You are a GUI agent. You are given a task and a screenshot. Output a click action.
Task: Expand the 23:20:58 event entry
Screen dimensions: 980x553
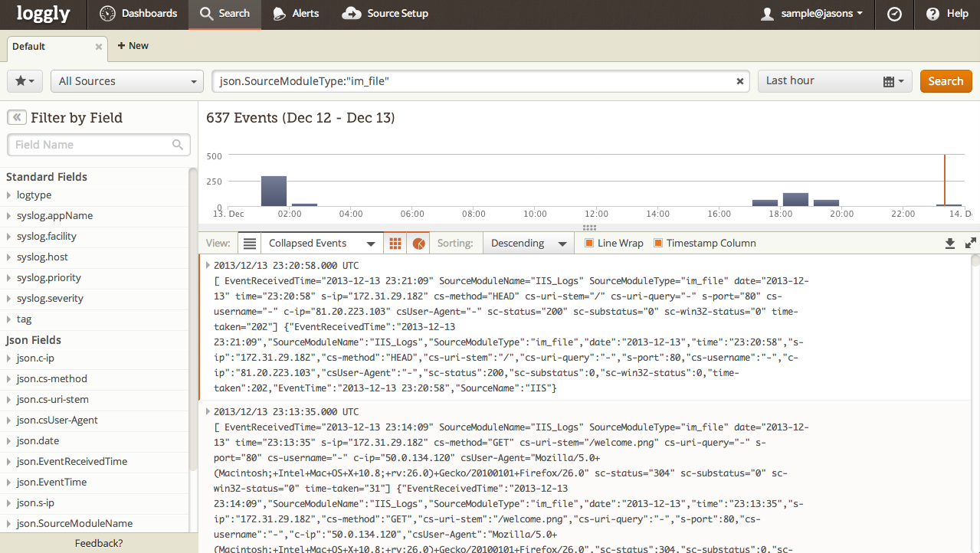pos(208,264)
